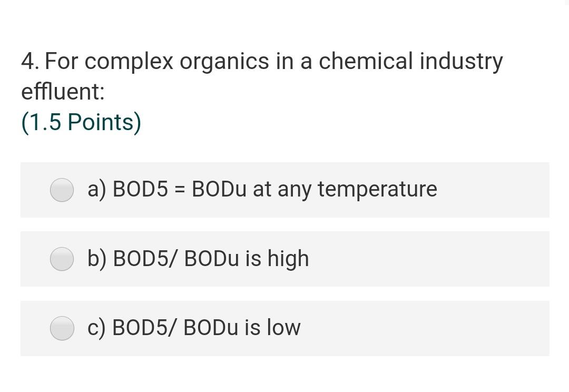Viewport: 569px width, 392px height.
Task: Click blank area below the answer options
Action: [x=284, y=374]
